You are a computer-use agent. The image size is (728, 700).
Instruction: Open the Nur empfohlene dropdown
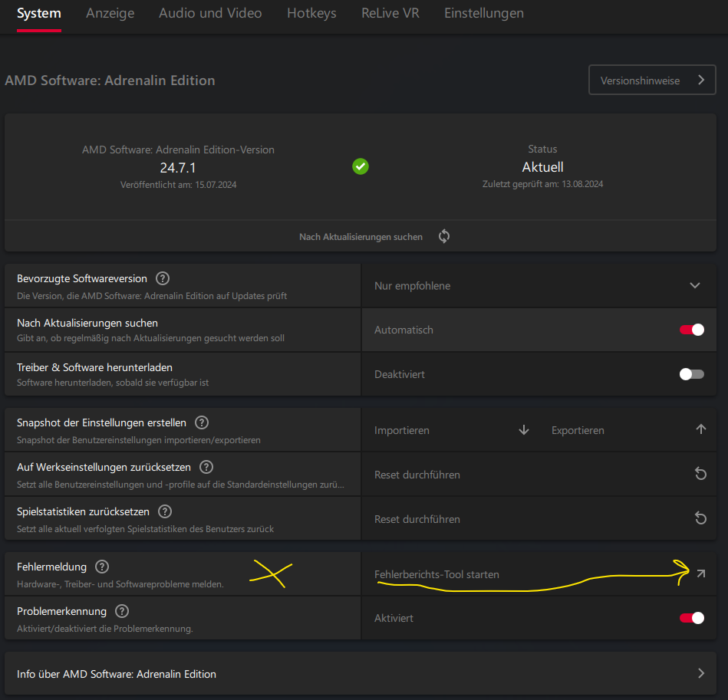[539, 286]
